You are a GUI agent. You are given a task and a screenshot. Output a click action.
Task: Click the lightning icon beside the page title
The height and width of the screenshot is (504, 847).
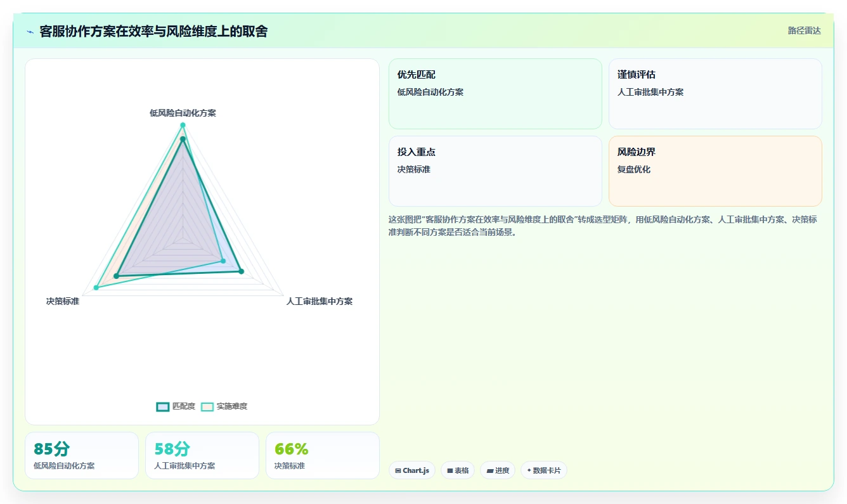point(30,32)
